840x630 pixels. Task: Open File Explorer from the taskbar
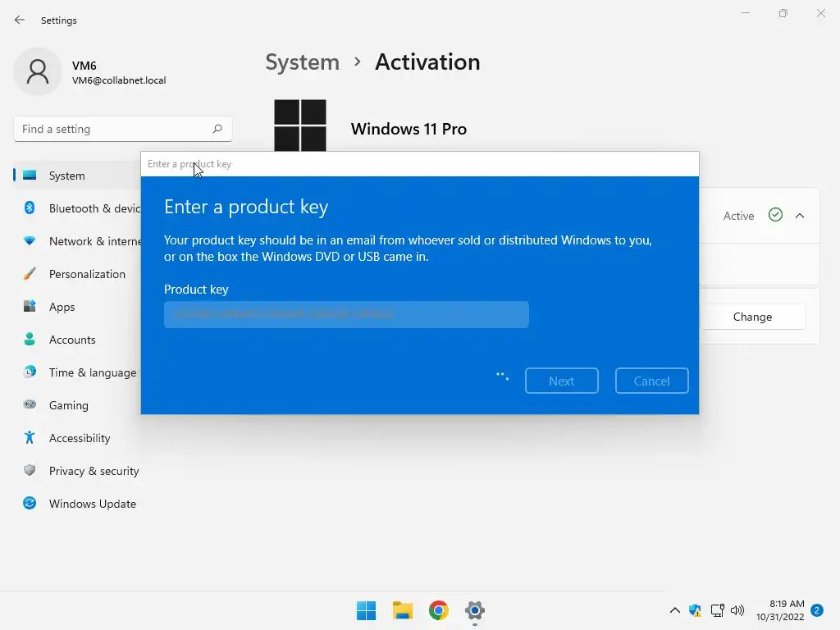[402, 610]
